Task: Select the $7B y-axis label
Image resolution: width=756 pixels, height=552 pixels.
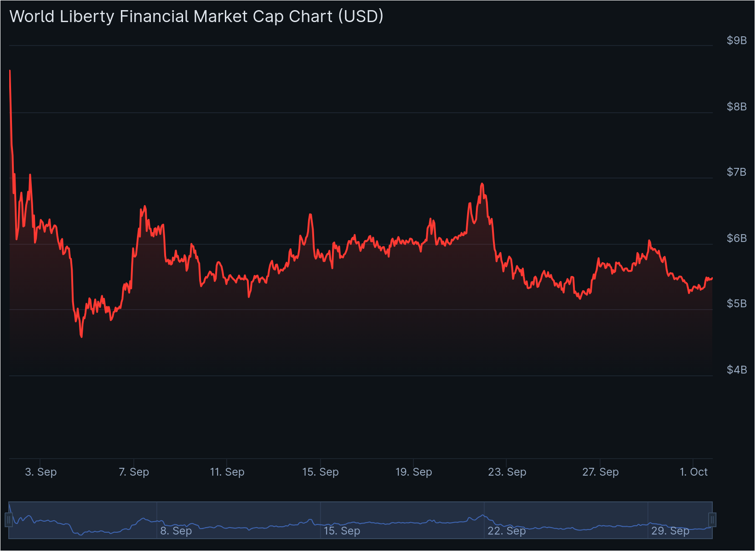Action: [x=736, y=171]
